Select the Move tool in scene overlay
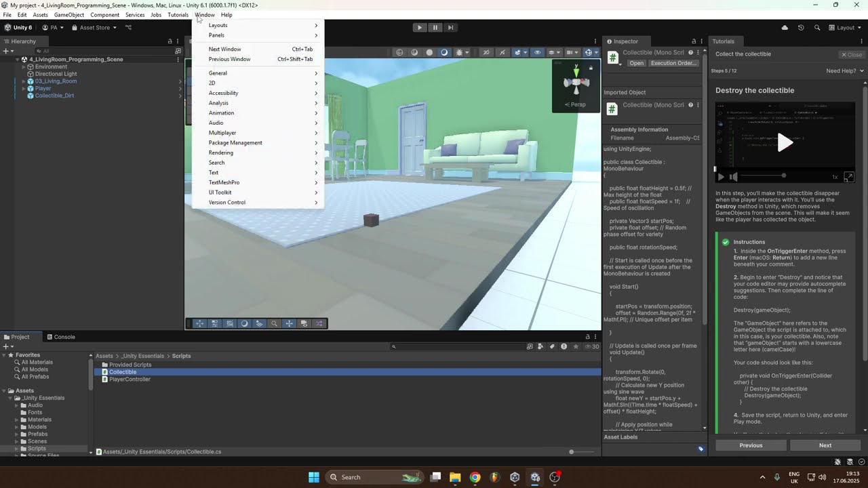Screen dimensions: 868x488 click(x=200, y=323)
